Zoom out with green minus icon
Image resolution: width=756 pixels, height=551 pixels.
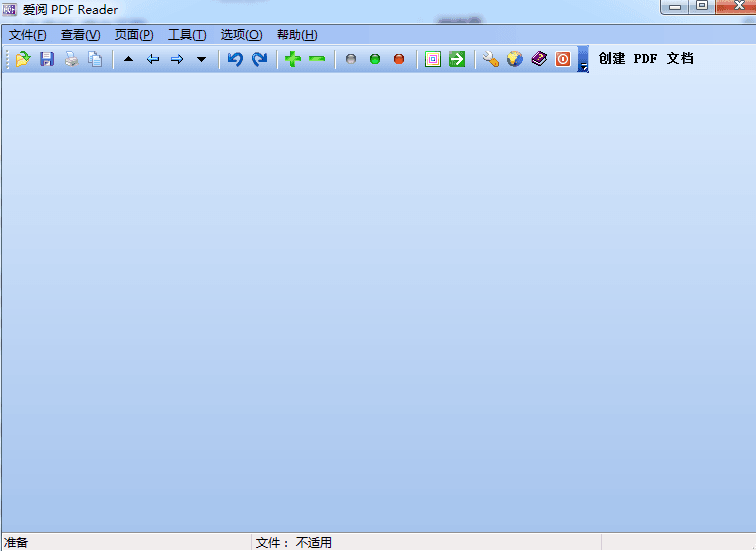[x=317, y=59]
